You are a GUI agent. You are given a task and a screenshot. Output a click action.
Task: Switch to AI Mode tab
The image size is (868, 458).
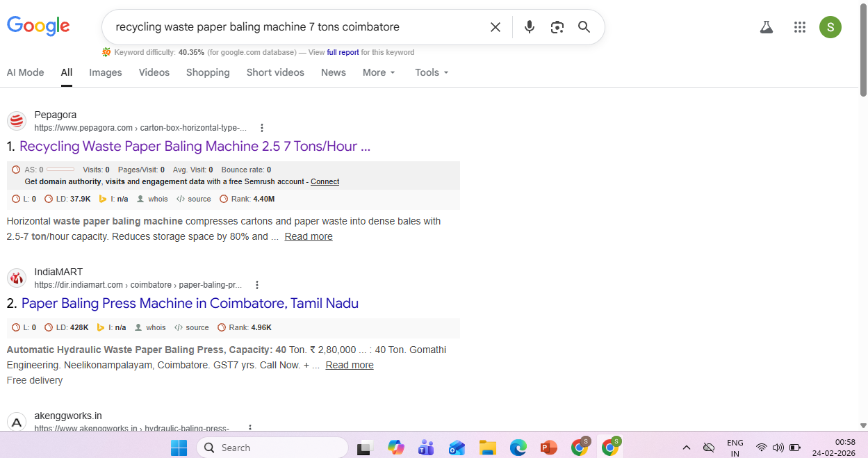(x=26, y=72)
